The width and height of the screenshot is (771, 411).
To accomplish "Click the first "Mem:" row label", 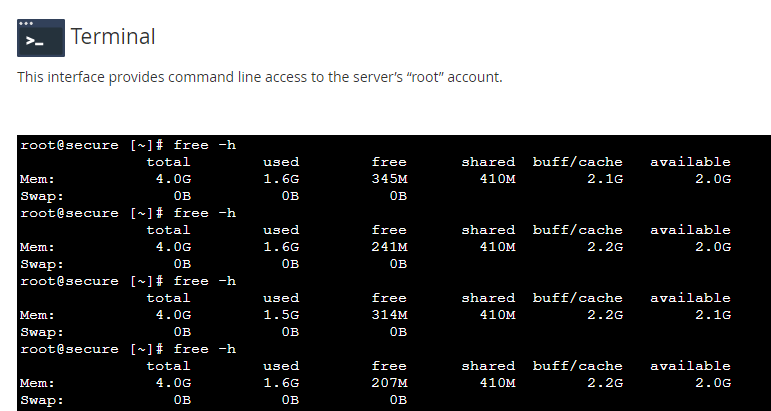I will pos(37,179).
